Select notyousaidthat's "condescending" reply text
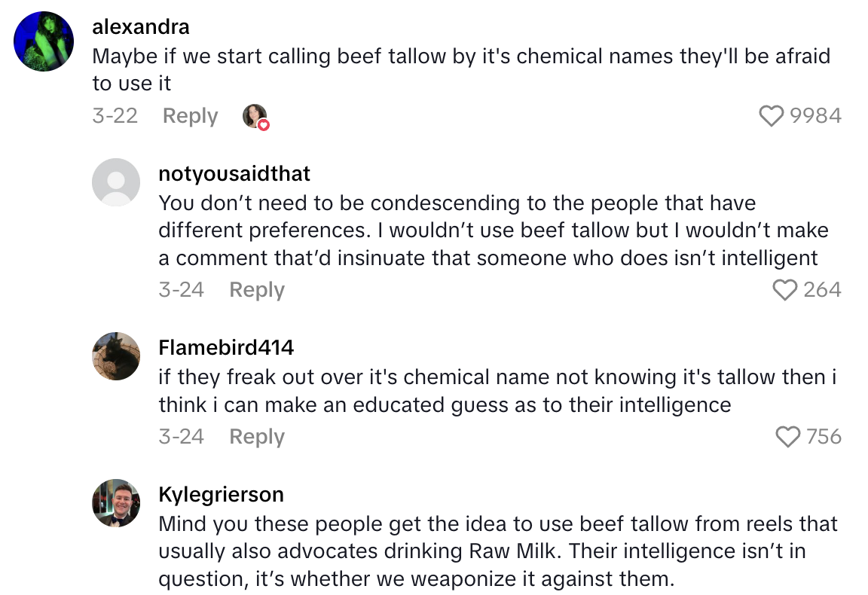Viewport: 868px width, 595px height. (x=487, y=230)
